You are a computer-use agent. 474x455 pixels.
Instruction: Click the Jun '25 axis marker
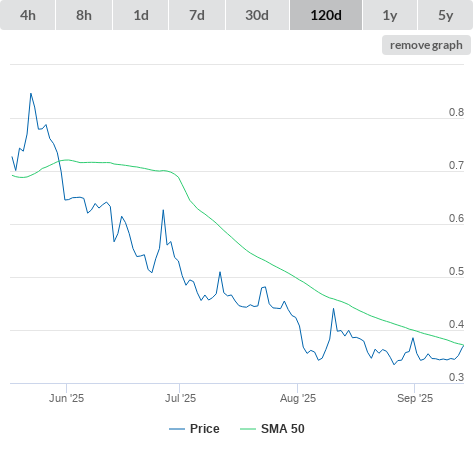[67, 398]
